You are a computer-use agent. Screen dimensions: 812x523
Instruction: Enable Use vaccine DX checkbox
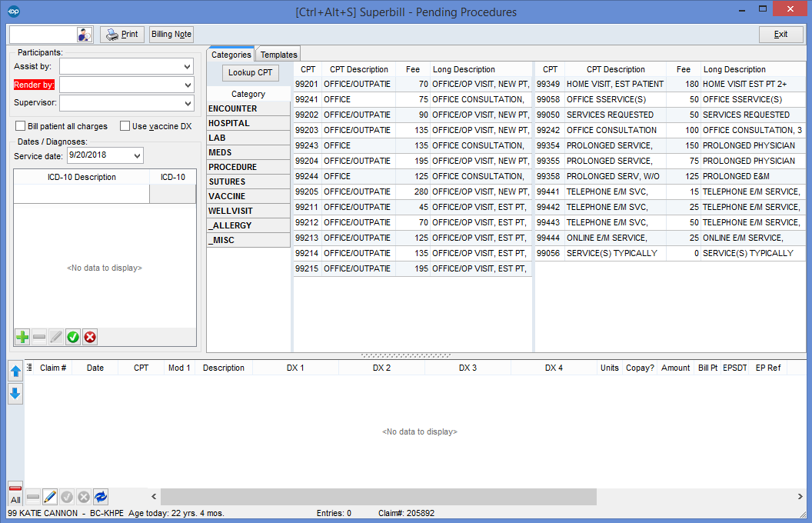125,126
